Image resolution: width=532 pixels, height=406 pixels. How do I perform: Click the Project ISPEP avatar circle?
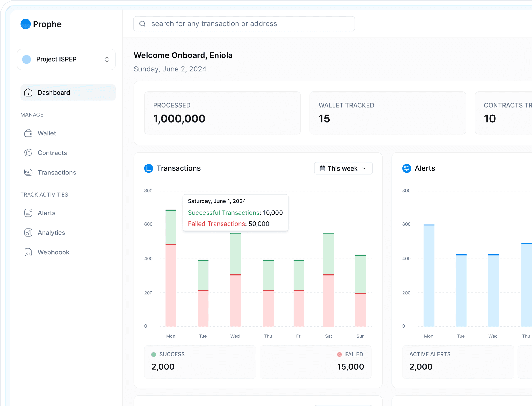tap(26, 59)
